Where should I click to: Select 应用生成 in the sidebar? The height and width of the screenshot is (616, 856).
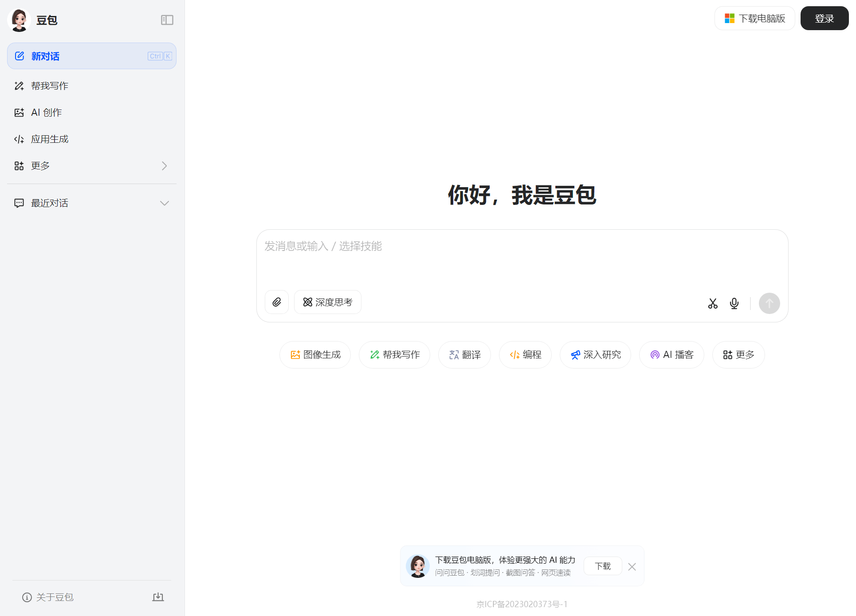point(49,139)
